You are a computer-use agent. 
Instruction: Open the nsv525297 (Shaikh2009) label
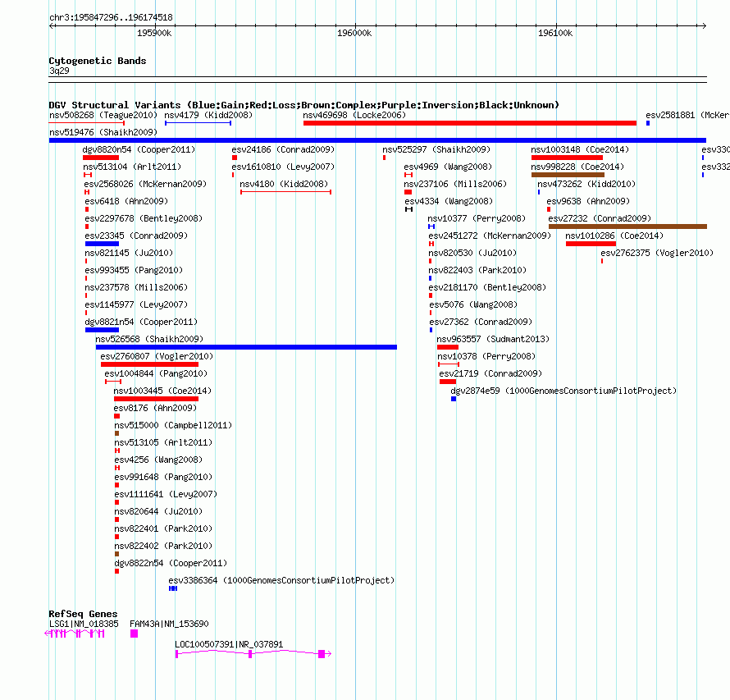coord(436,149)
